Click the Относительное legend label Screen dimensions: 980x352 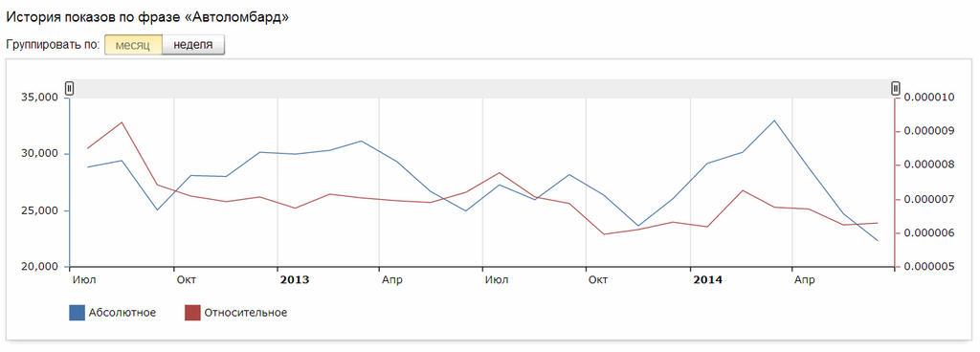coord(246,313)
